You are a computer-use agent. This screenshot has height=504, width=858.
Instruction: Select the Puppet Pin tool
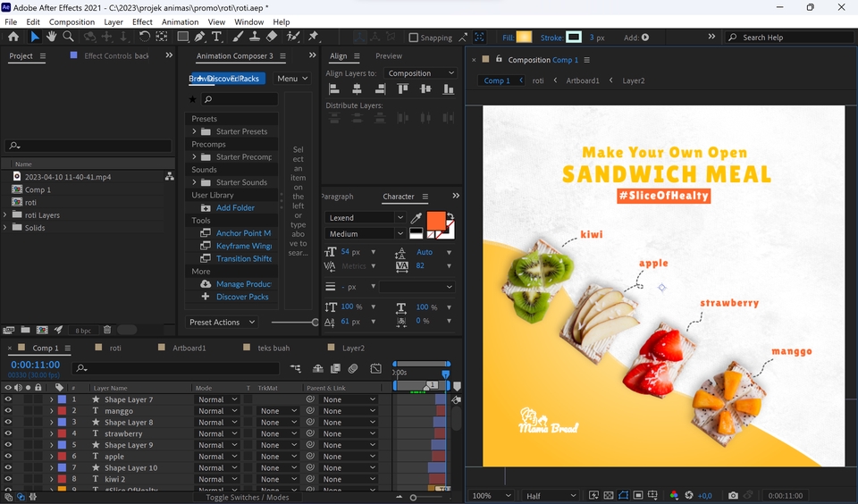pos(313,37)
